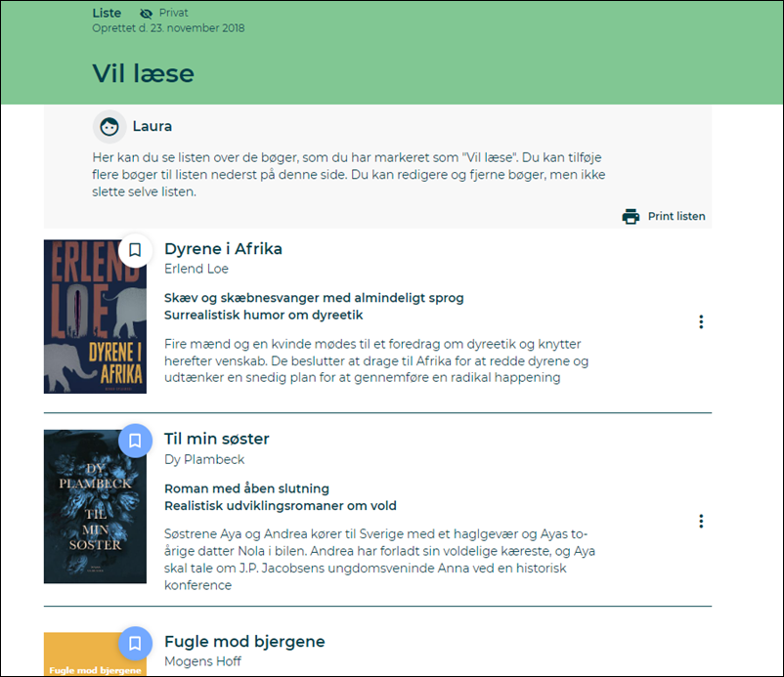Open Til min søster book title
Screen dimensions: 784x677
point(216,440)
